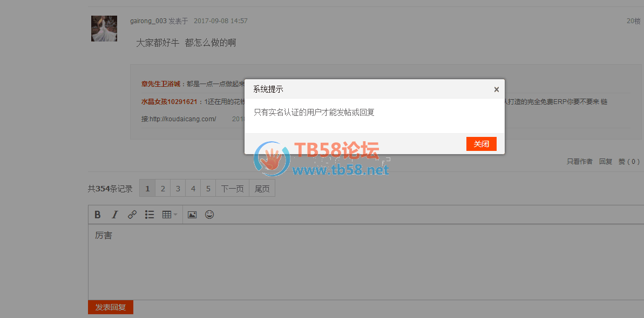Screen dimensions: 644x318
Task: Click gairong_003 user avatar thumbnail
Action: (104, 29)
